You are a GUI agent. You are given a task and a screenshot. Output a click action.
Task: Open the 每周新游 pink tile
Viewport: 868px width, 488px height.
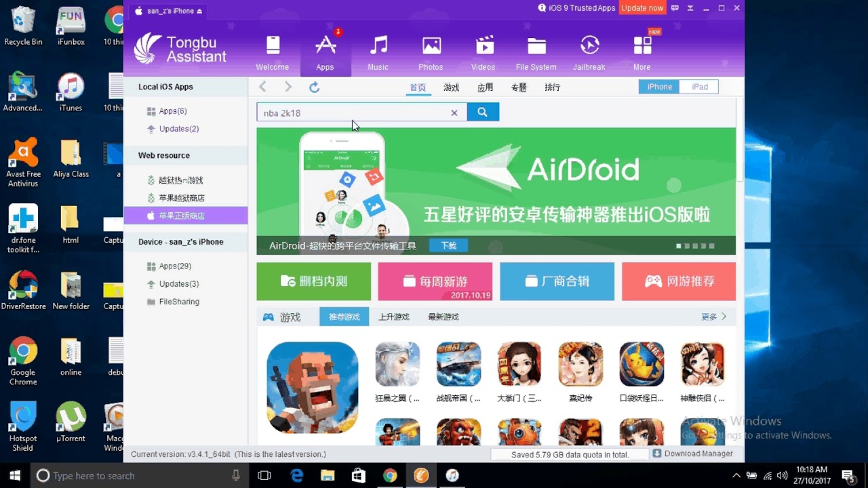click(435, 281)
